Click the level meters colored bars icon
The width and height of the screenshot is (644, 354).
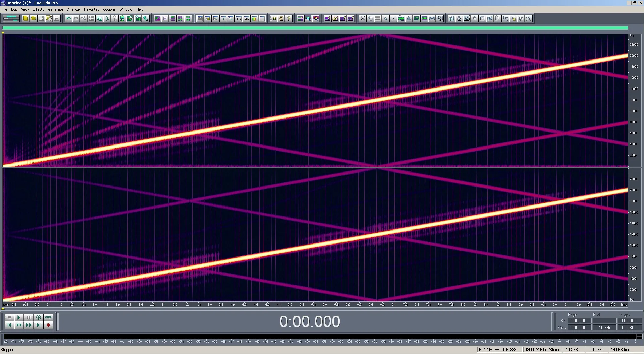point(254,18)
